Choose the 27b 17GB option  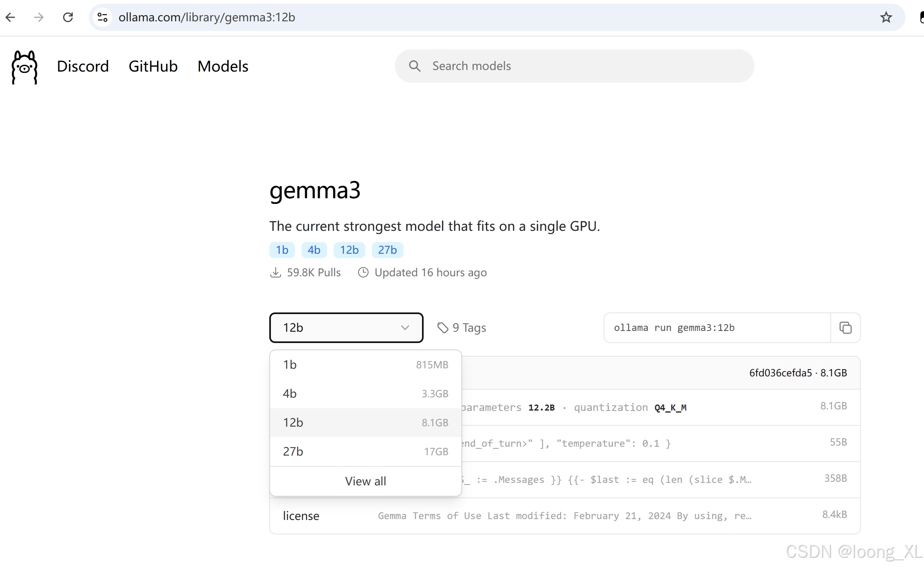365,452
